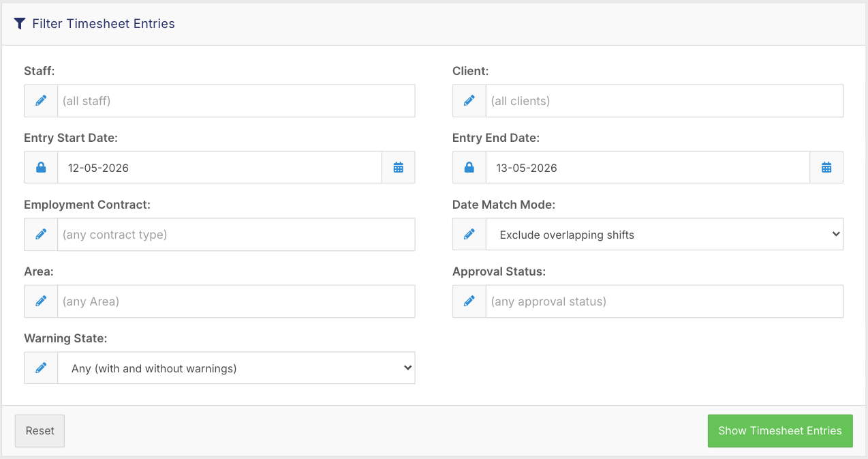Click the Client: label
868x459 pixels.
tap(471, 71)
